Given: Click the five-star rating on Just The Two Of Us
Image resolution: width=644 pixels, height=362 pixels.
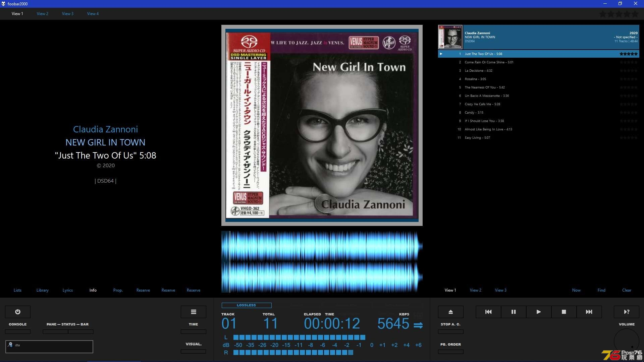Looking at the screenshot, I should [x=629, y=54].
